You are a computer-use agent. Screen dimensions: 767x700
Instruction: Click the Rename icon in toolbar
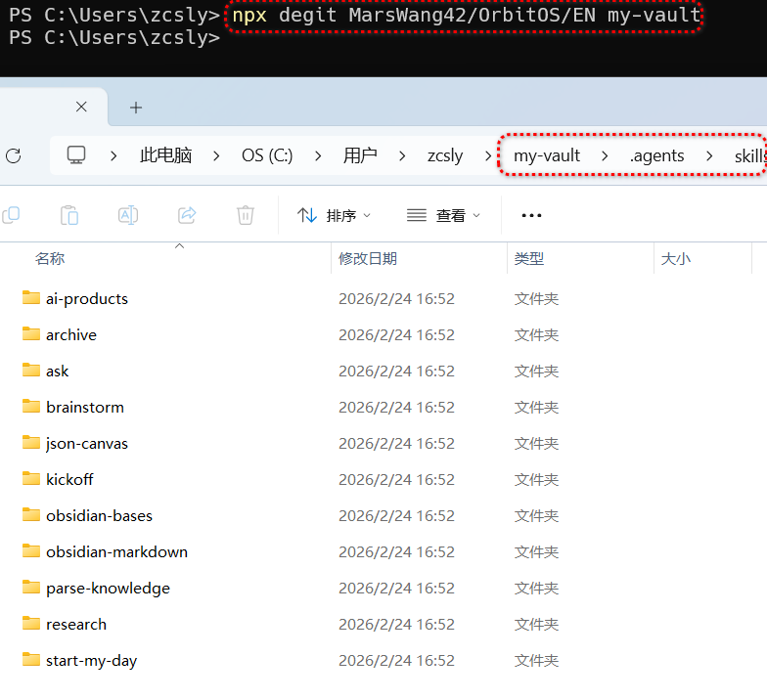[128, 215]
